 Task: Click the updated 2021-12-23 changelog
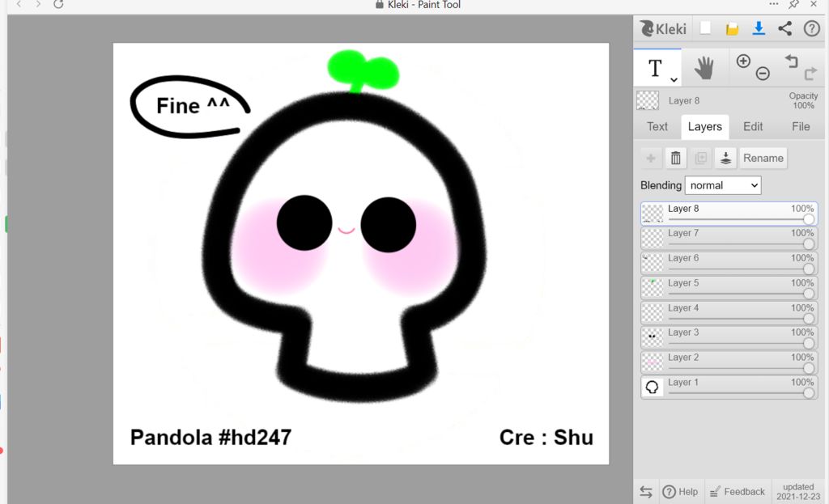[x=798, y=492]
